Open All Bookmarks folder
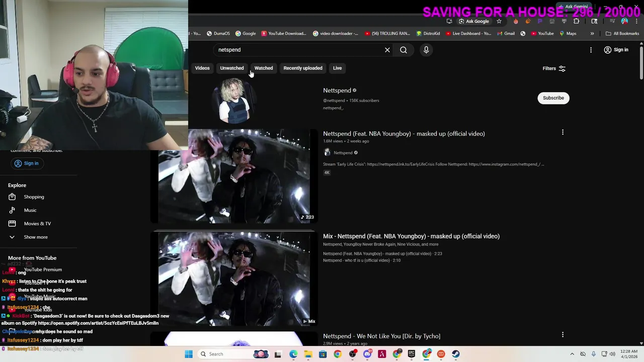 click(x=622, y=34)
